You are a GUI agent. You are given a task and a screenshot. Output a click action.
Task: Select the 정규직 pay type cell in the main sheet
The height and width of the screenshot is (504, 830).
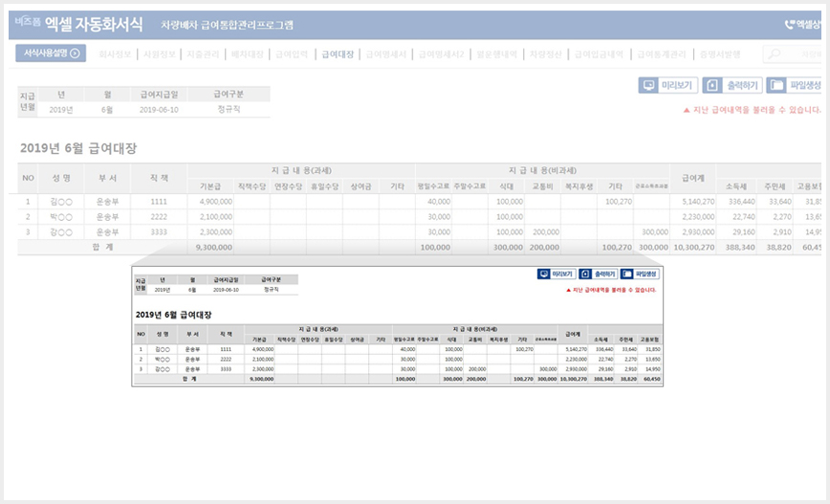(229, 109)
